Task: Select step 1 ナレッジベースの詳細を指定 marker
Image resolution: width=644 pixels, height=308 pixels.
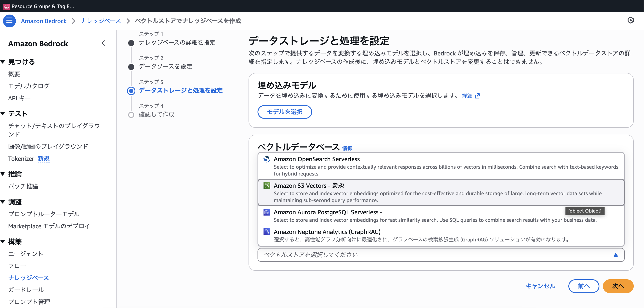Action: click(131, 43)
